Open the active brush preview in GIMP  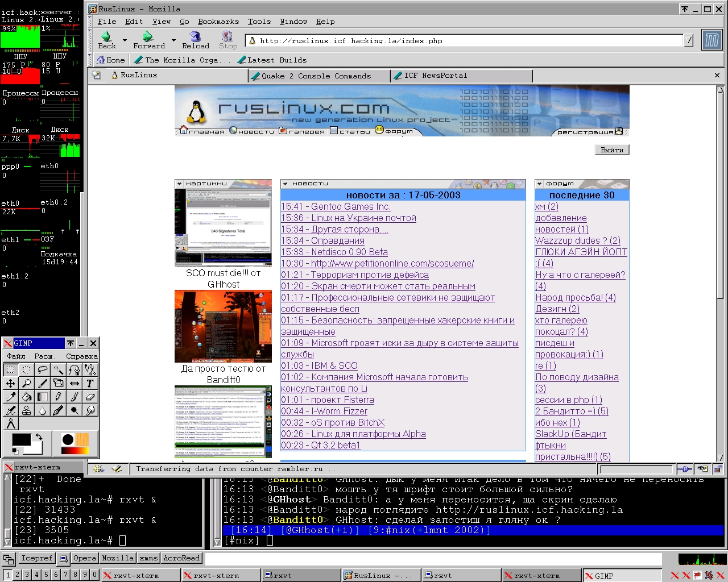click(x=68, y=439)
